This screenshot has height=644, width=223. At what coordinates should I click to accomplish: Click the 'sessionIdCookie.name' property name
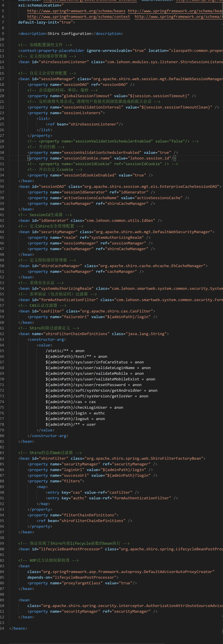[x=87, y=158]
